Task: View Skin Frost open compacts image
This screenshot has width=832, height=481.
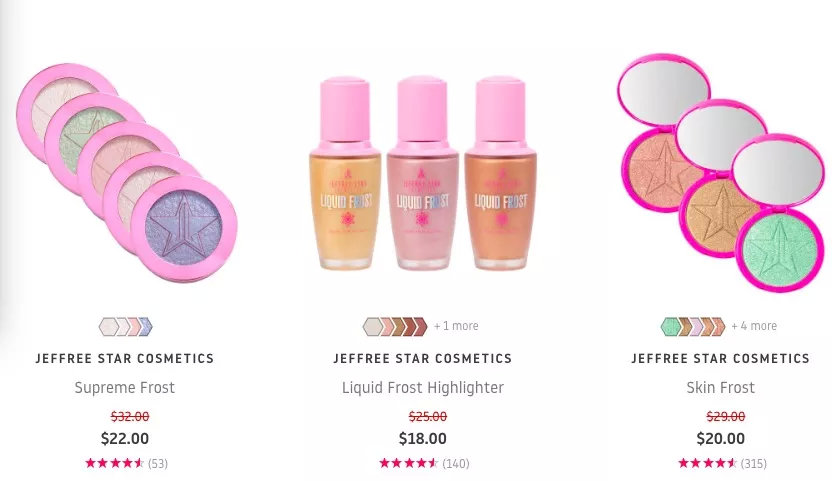Action: click(x=722, y=173)
